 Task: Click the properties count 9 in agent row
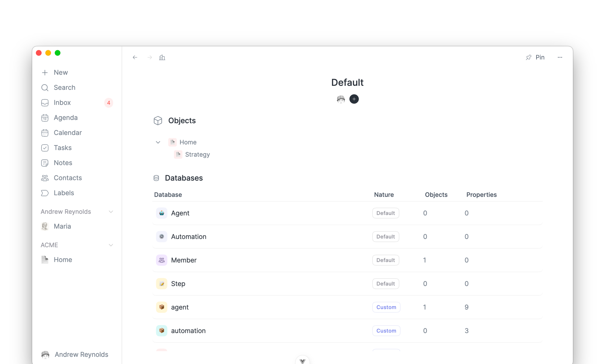[x=467, y=307]
